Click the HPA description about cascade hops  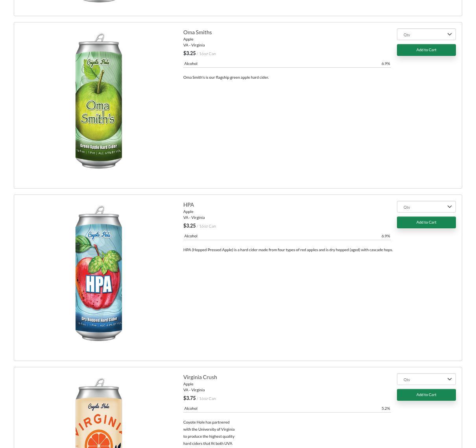[288, 250]
